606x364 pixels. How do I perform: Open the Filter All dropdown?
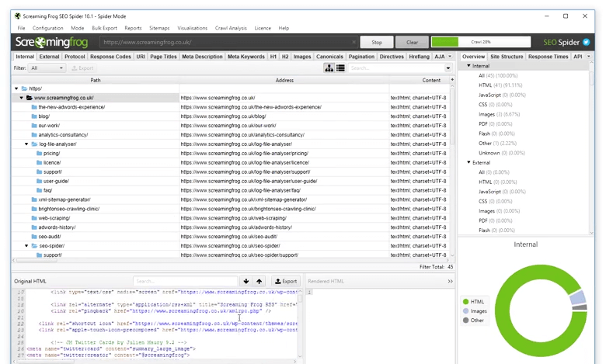click(x=47, y=68)
